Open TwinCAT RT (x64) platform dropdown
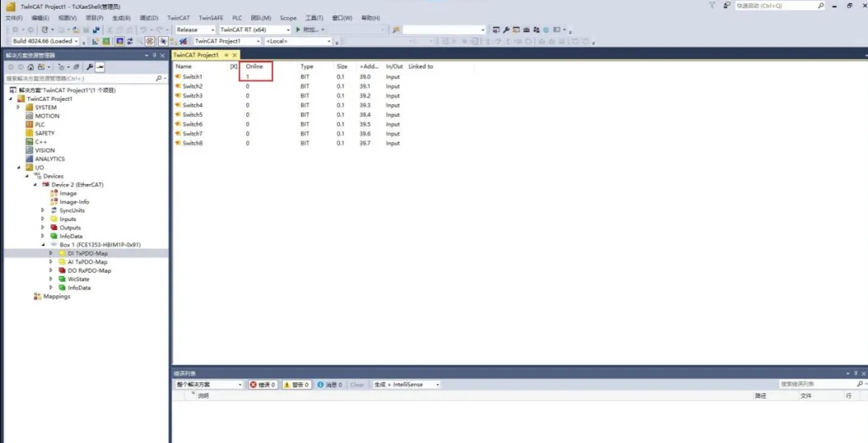 (x=254, y=30)
